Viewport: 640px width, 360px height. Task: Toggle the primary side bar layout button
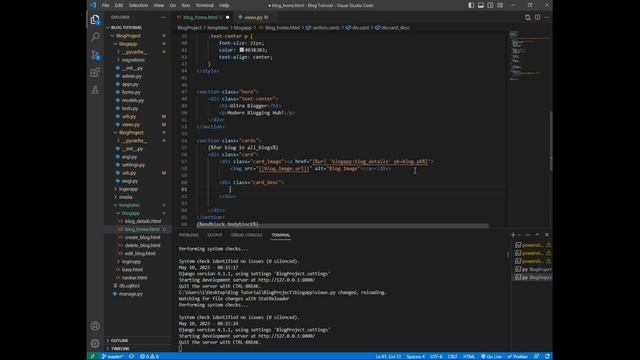(471, 5)
